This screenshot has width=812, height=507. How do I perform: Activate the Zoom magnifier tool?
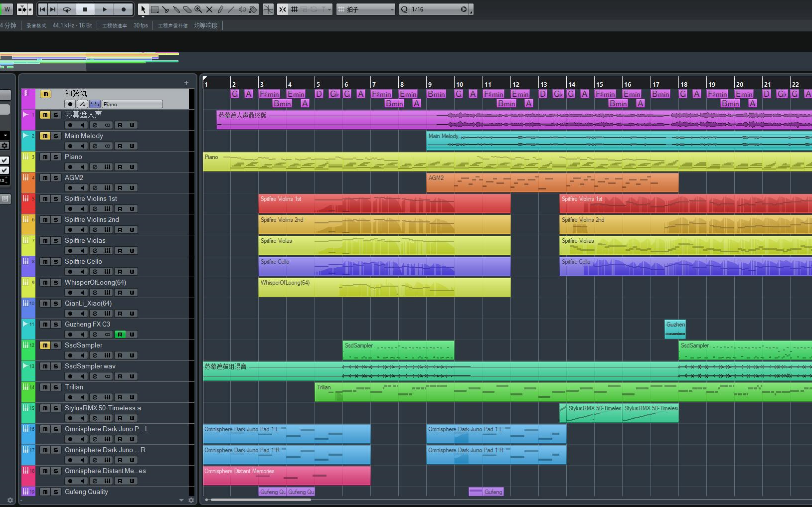[x=198, y=9]
